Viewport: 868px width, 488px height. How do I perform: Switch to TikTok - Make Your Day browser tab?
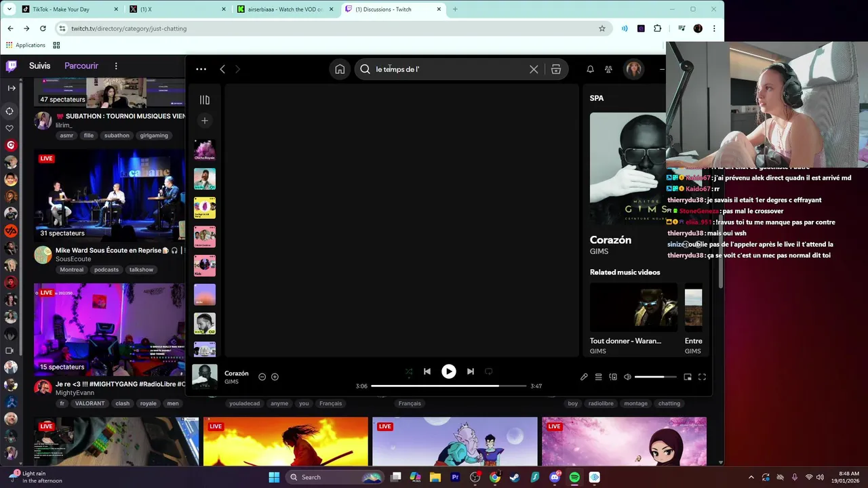pyautogui.click(x=68, y=9)
